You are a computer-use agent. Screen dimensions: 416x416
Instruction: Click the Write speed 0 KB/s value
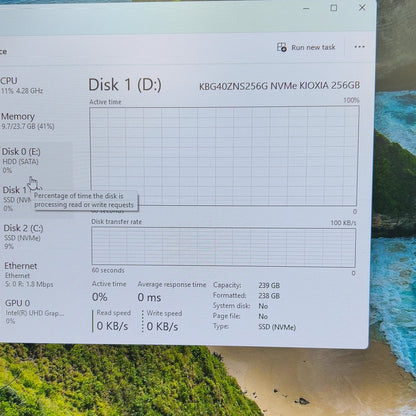pos(162,326)
